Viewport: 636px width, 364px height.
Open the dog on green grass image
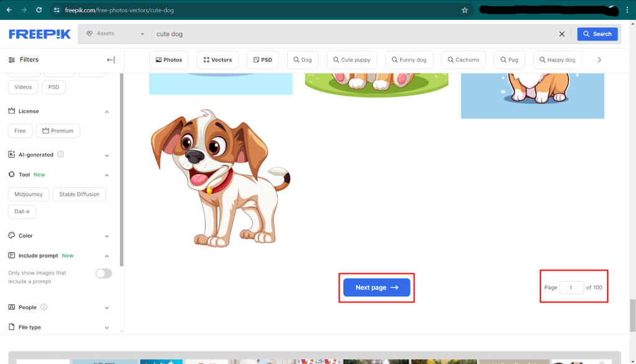click(376, 85)
